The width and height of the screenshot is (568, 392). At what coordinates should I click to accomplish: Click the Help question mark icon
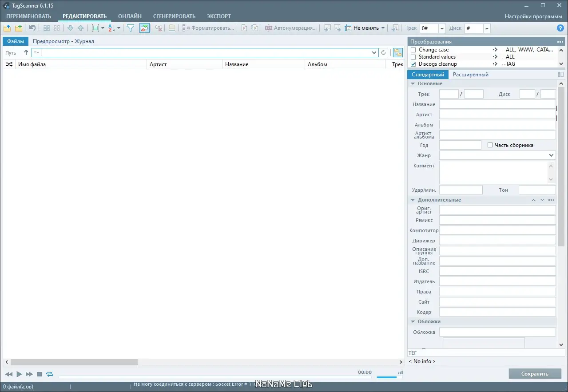(561, 28)
